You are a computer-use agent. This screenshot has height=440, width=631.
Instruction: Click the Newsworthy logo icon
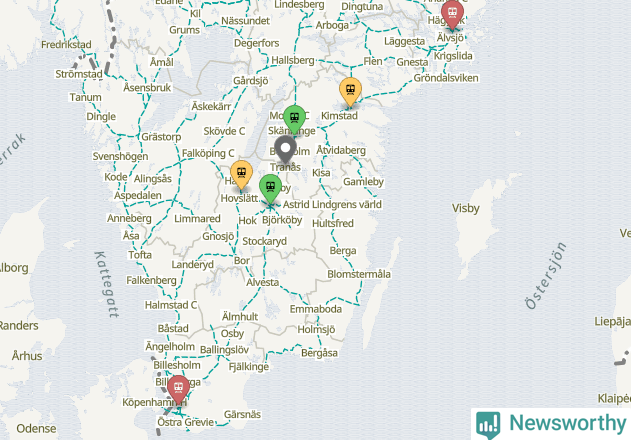[x=488, y=425]
